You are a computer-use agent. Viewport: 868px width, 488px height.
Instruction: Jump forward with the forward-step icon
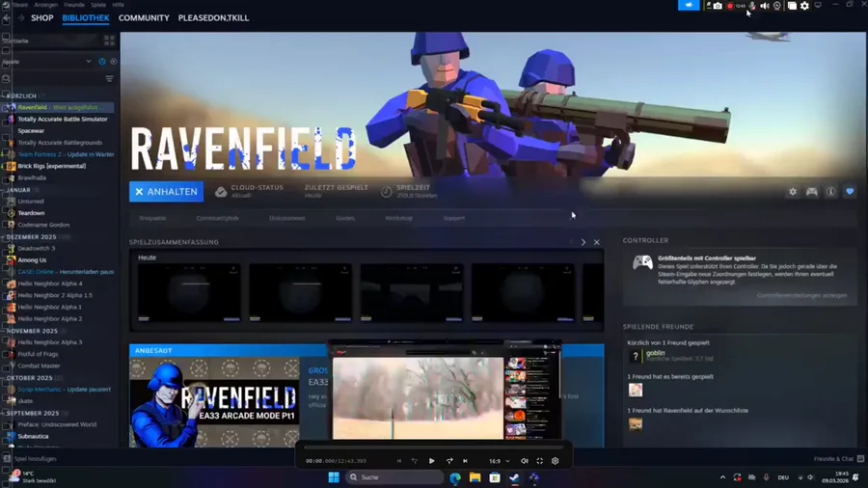[x=449, y=461]
